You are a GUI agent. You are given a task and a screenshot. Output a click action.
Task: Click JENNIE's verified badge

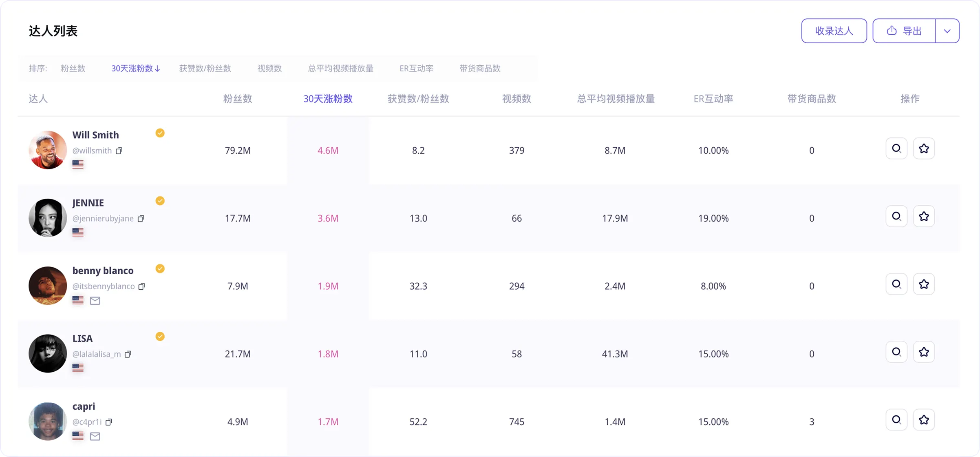click(160, 201)
